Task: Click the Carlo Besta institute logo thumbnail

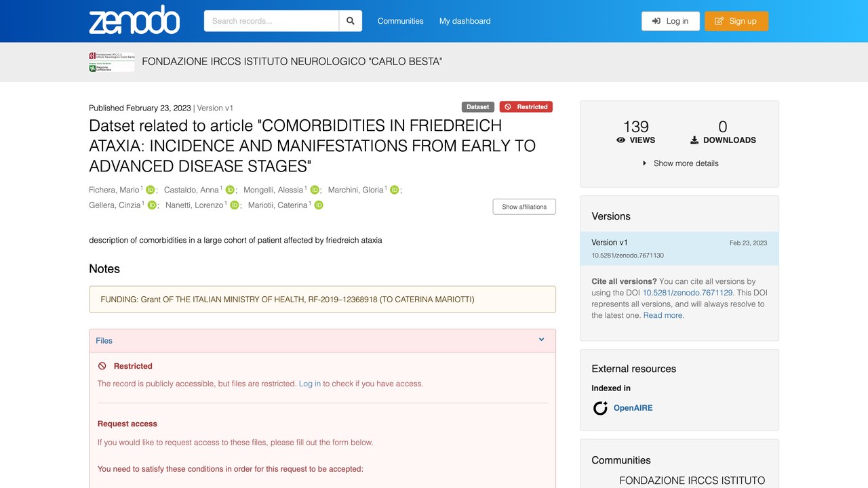Action: pos(111,62)
